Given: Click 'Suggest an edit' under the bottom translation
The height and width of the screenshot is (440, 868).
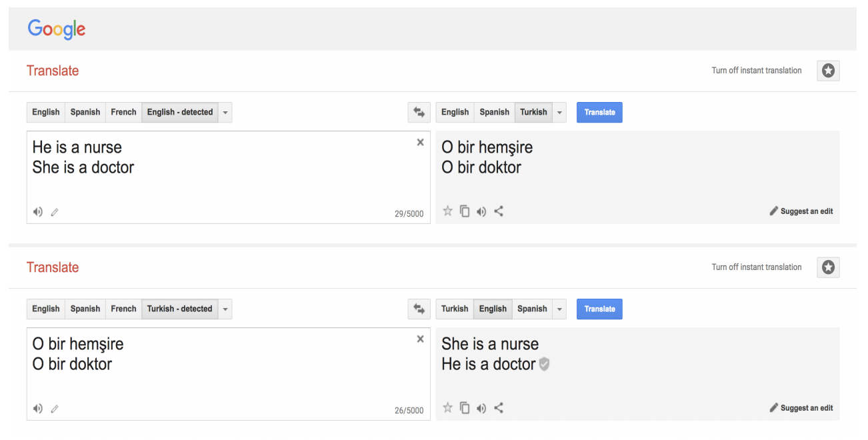Looking at the screenshot, I should point(801,408).
